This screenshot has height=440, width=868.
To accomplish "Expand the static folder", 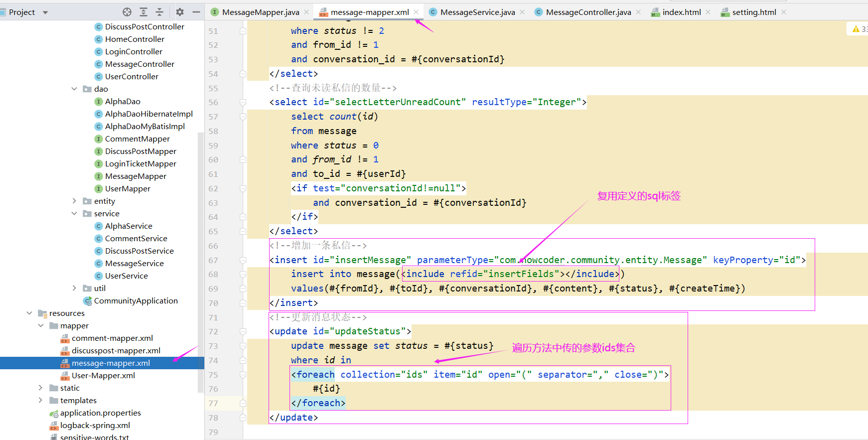I will pyautogui.click(x=41, y=388).
